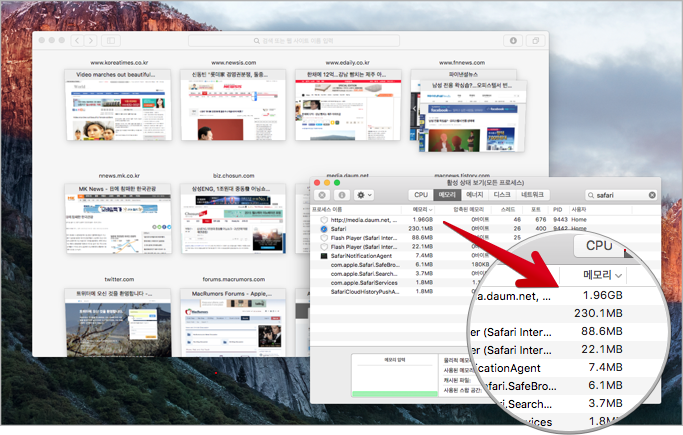Sort by 프로세스 이름 column header
683x435 pixels.
pos(327,209)
